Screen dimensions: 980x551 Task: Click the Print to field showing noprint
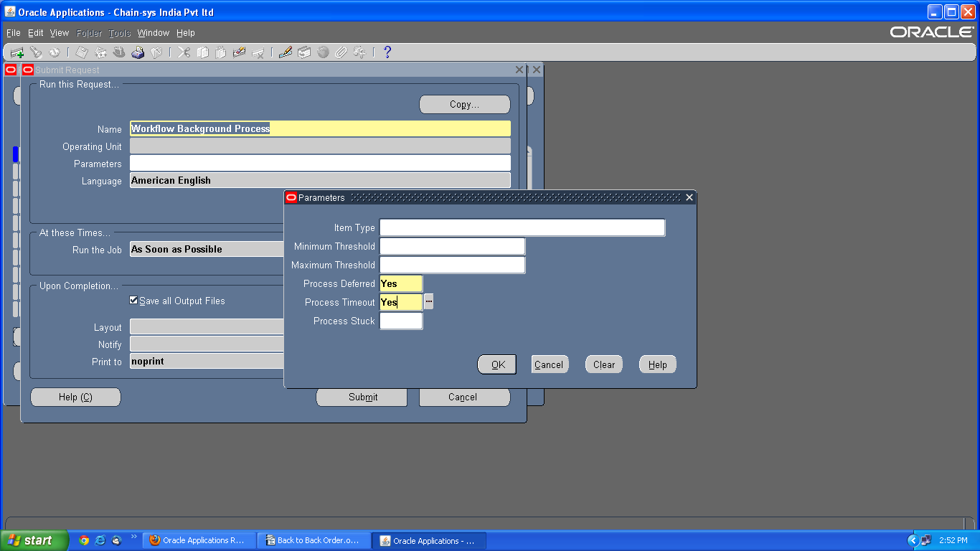[207, 361]
